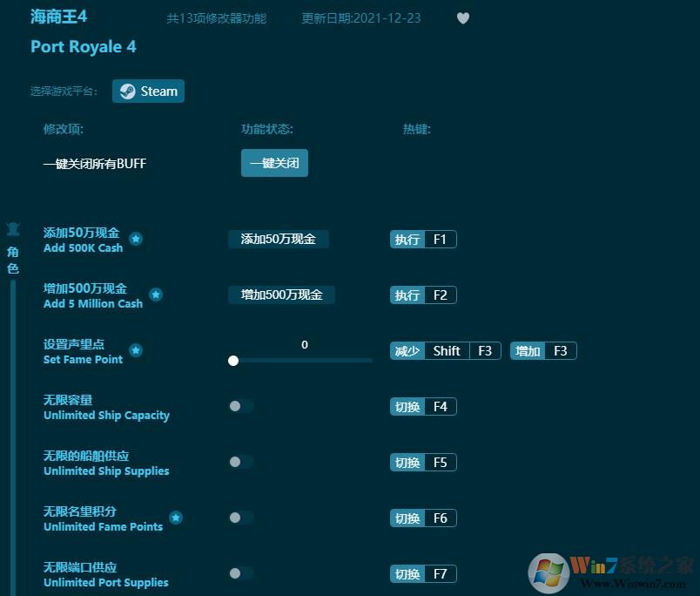700x596 pixels.
Task: Click the 功能状态 column header
Action: [x=267, y=129]
